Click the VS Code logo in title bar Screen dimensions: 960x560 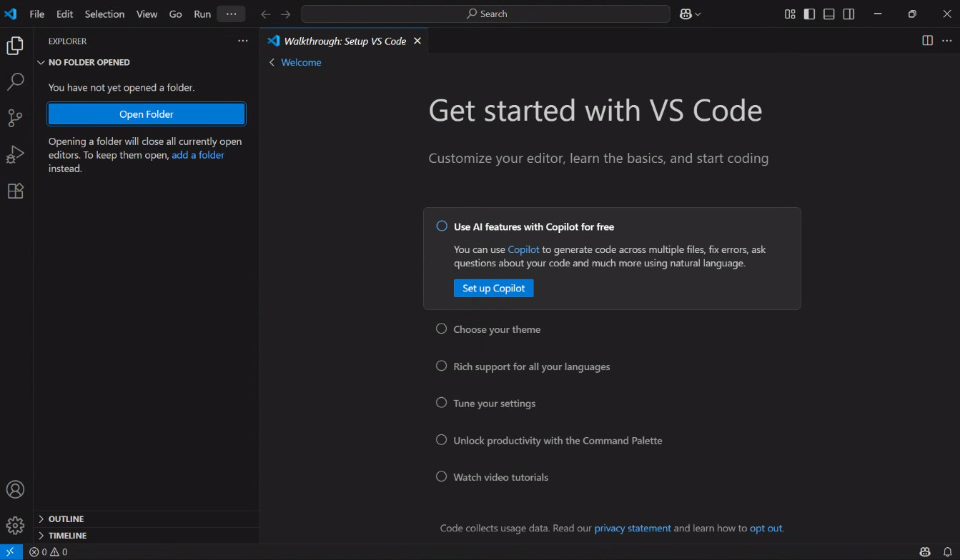coord(11,14)
